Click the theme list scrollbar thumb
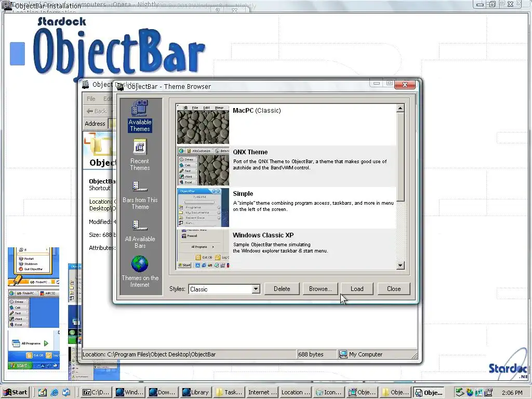Image resolution: width=532 pixels, height=399 pixels. pyautogui.click(x=401, y=157)
